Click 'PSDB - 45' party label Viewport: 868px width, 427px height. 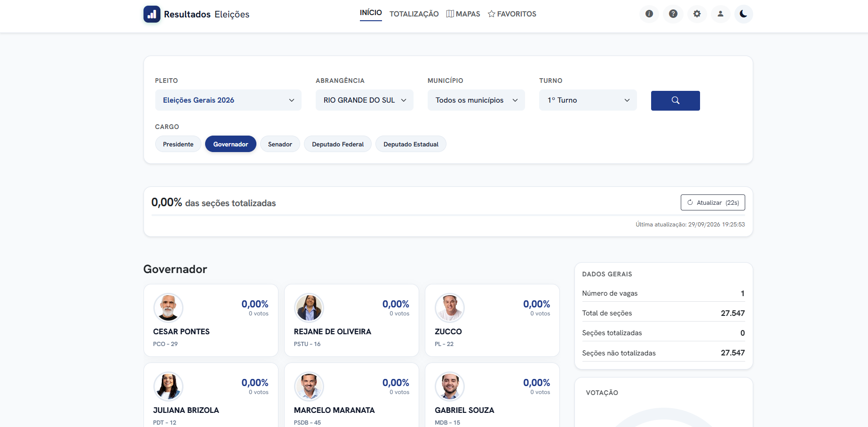307,423
